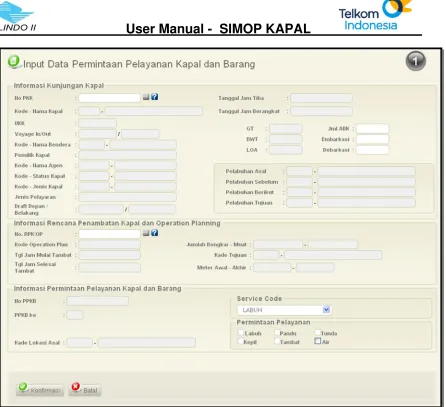Click the Kode Bendera code field
The image size is (446, 407).
click(92, 145)
